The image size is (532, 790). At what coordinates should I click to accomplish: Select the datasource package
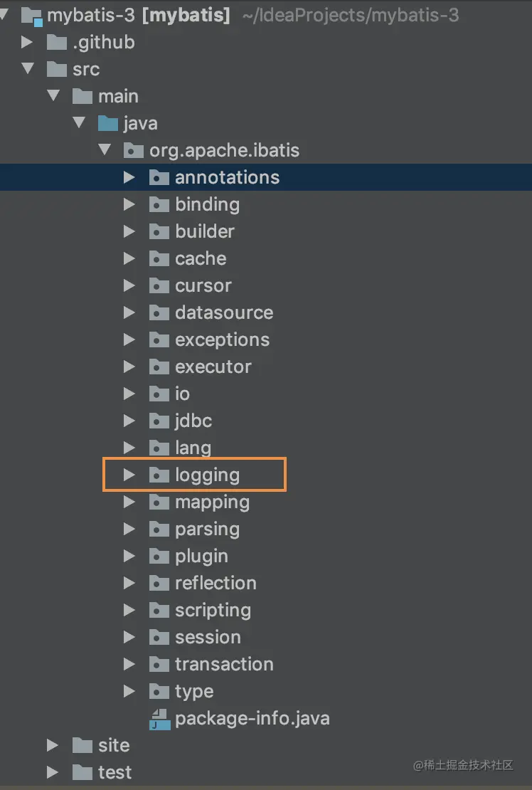click(x=223, y=313)
